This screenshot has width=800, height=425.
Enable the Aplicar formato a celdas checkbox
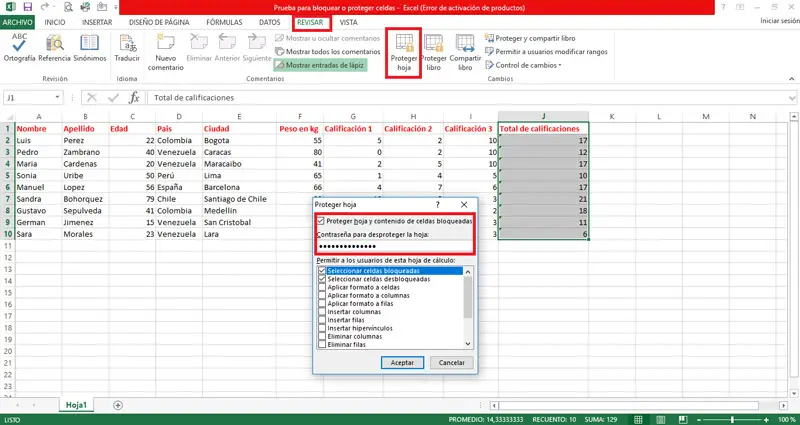click(321, 287)
